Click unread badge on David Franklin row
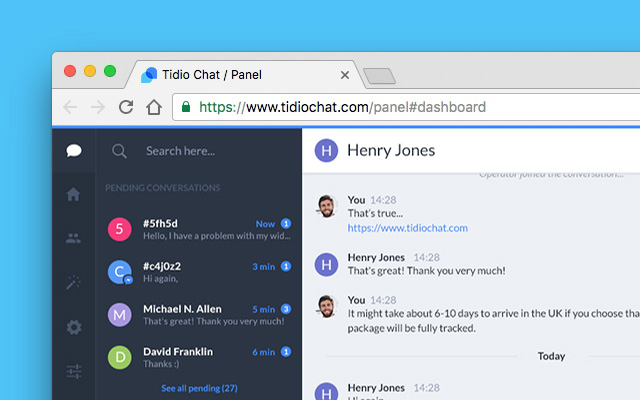Image resolution: width=640 pixels, height=400 pixels. tap(286, 352)
